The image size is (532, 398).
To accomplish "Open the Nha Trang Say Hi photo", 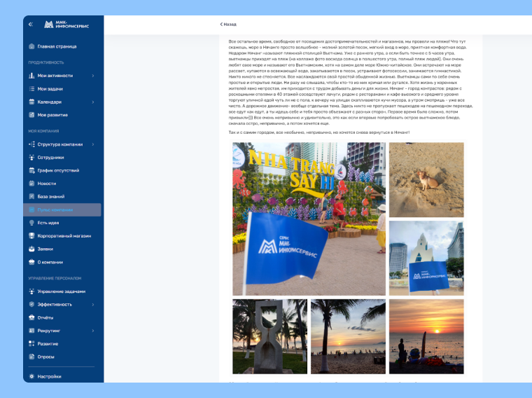I will [309, 219].
